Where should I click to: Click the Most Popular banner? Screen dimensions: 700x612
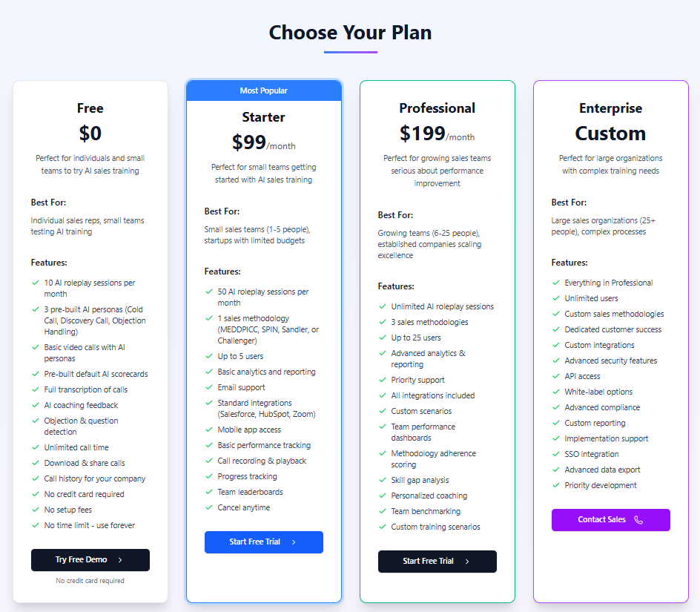click(x=263, y=91)
